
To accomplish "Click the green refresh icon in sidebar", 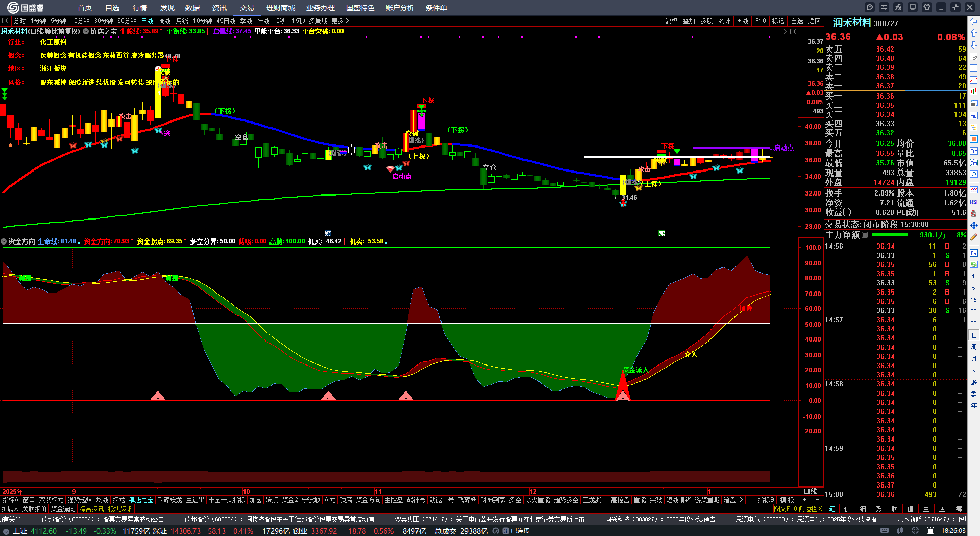I will pos(974,264).
